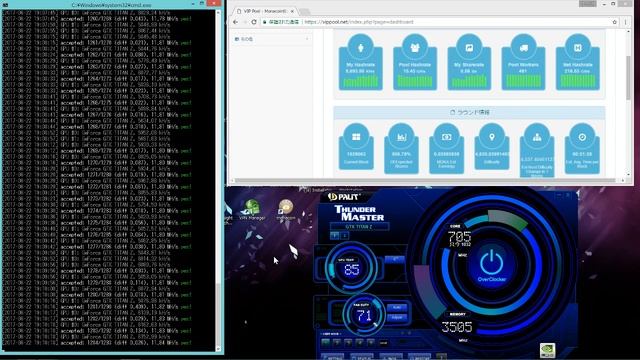Select ThunderMaster profile slot 1
This screenshot has height=360, width=640.
[x=325, y=342]
